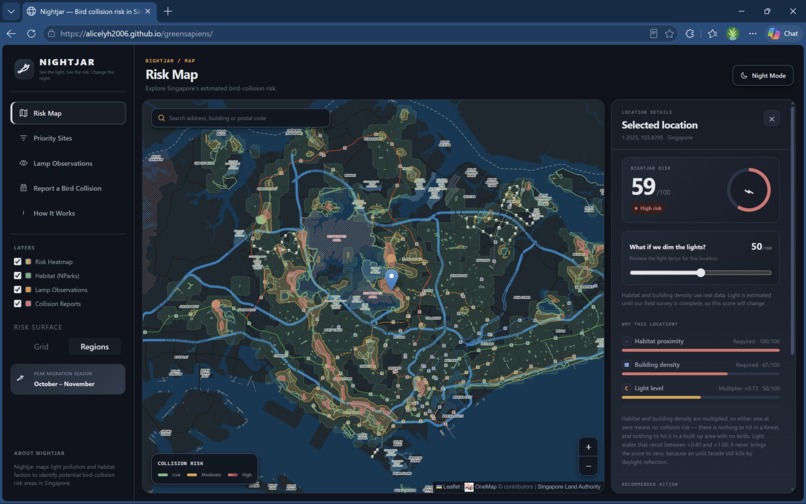Toggle Risk Heatmap layer checkbox
Image resolution: width=806 pixels, height=504 pixels.
17,262
